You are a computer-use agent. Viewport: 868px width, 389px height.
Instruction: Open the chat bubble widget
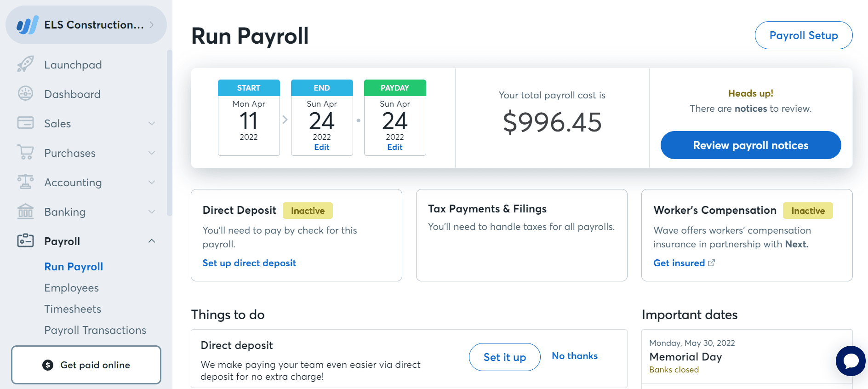[x=851, y=361]
